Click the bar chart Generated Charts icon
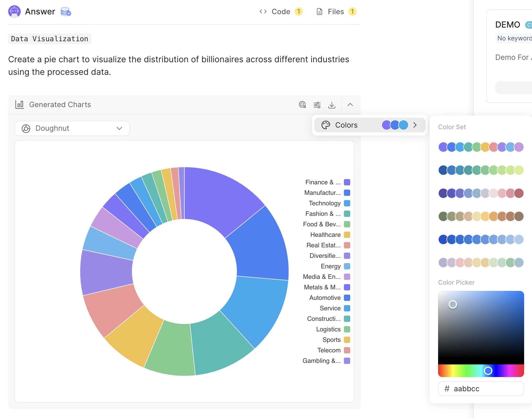Image resolution: width=532 pixels, height=418 pixels. coord(20,104)
